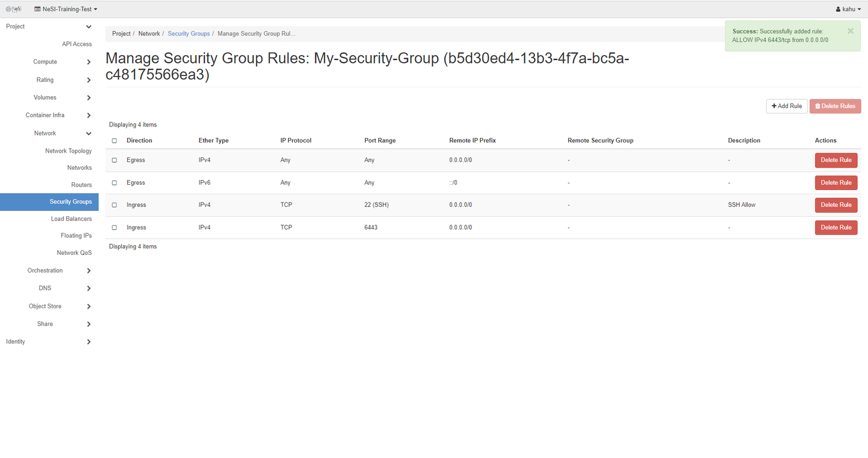
Task: Open Network Topology in sidebar
Action: click(68, 151)
